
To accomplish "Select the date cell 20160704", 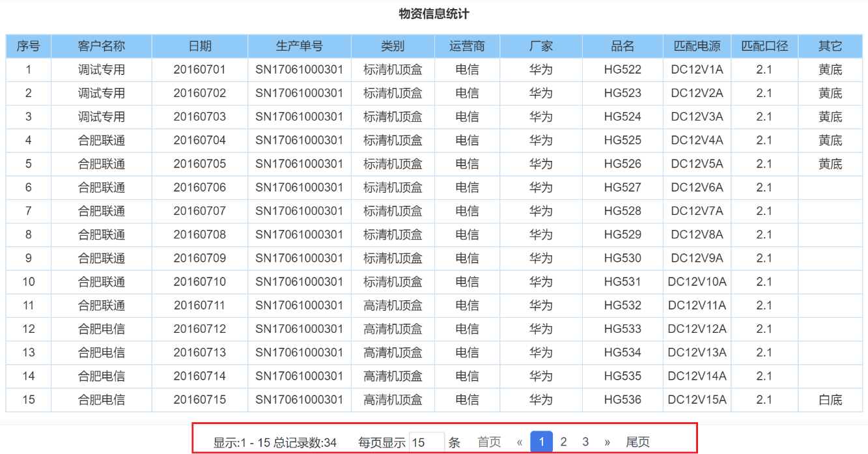I will [200, 140].
